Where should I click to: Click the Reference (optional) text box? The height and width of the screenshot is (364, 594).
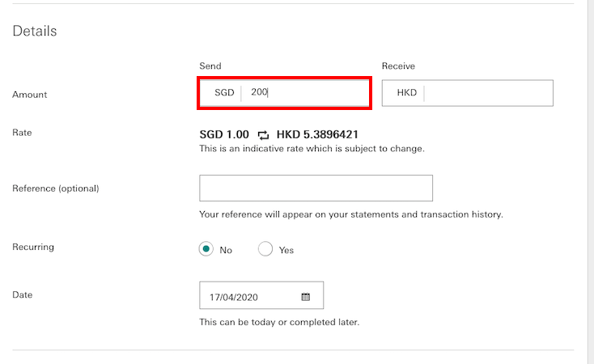[x=316, y=188]
